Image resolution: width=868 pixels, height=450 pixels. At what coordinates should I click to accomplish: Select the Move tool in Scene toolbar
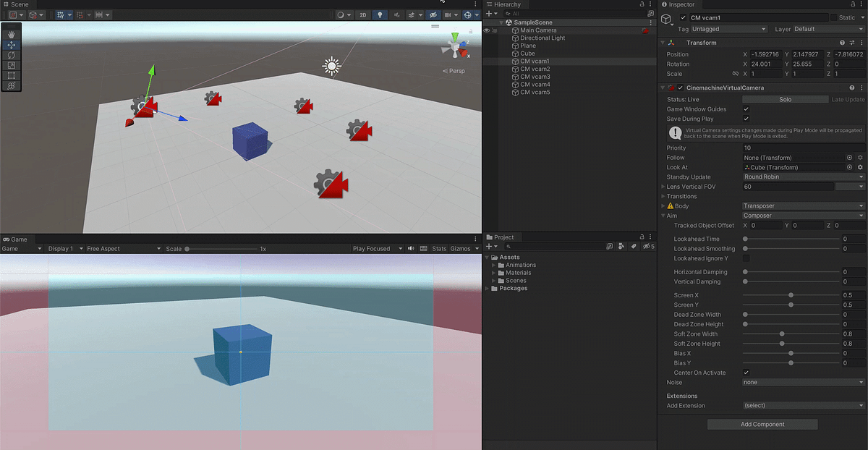(11, 45)
